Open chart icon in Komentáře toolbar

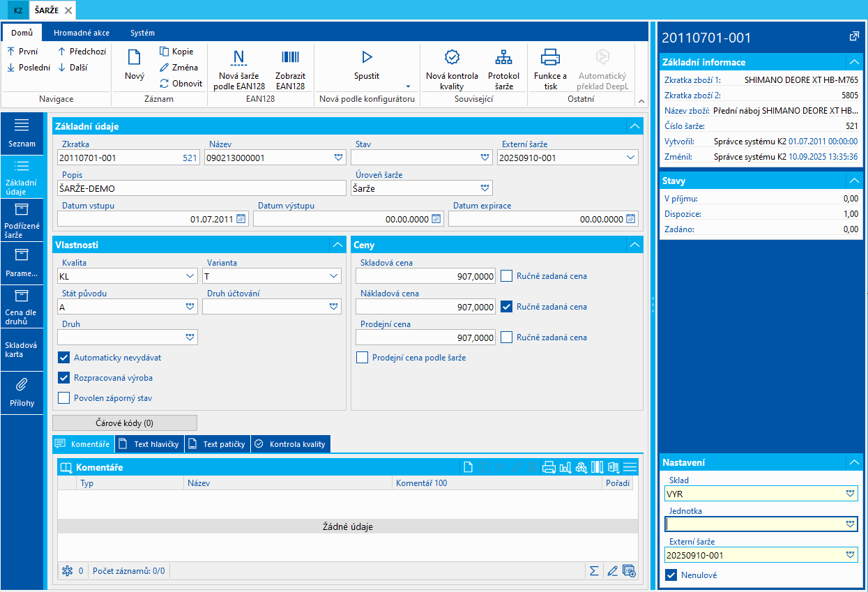(565, 467)
